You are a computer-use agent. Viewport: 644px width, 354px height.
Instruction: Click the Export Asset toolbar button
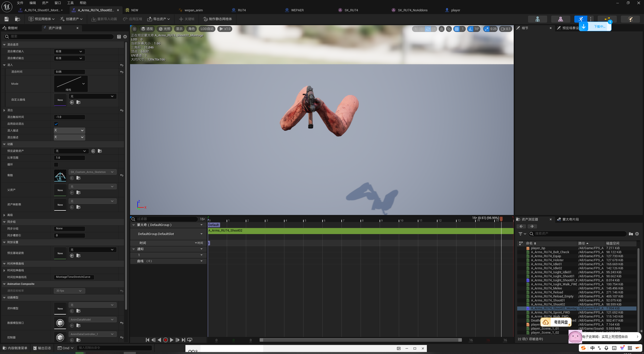pos(159,19)
